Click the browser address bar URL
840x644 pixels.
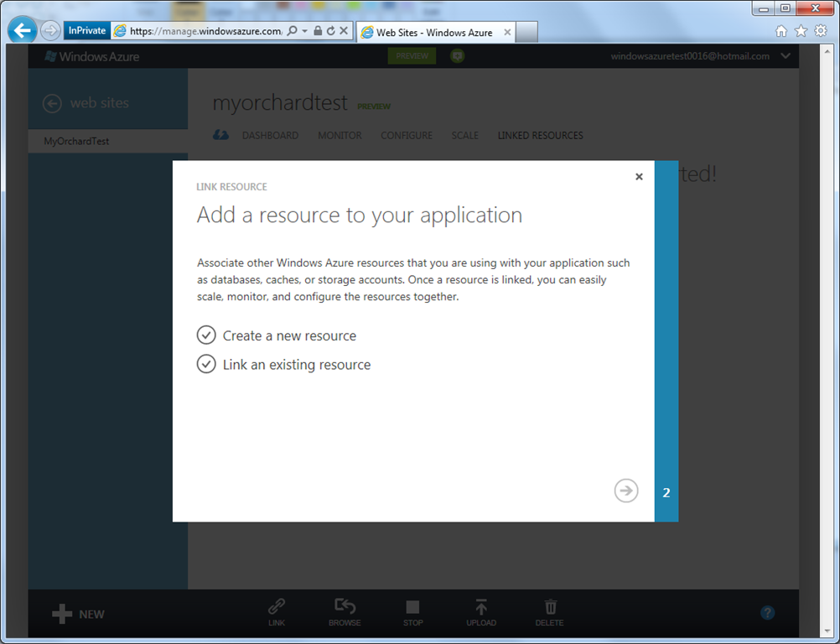pos(205,31)
